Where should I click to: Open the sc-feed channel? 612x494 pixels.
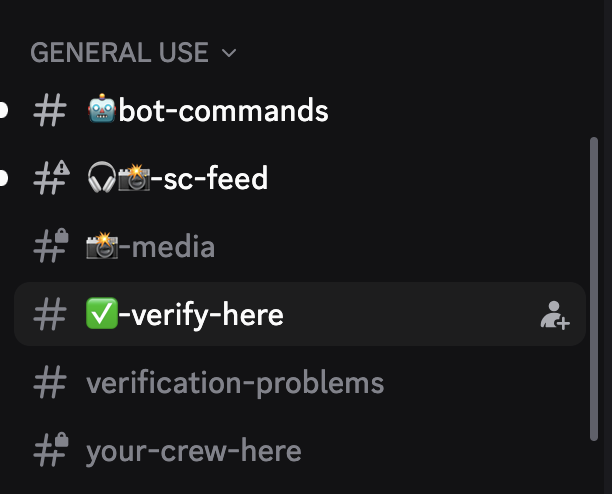(x=209, y=179)
